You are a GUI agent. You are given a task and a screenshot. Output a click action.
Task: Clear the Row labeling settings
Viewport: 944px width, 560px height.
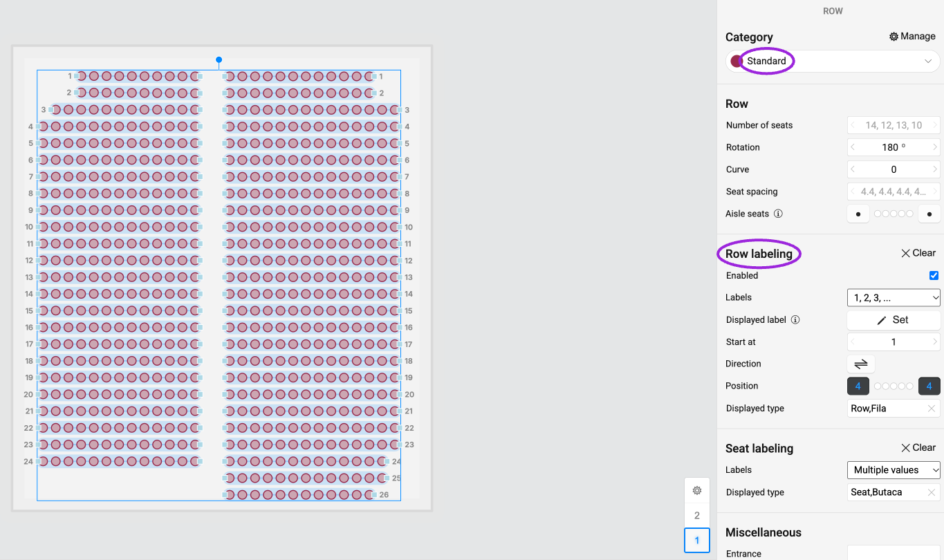[x=918, y=253]
